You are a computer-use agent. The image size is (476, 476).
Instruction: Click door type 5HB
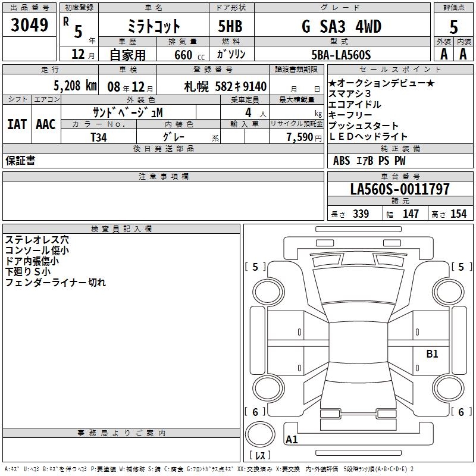[x=230, y=26]
